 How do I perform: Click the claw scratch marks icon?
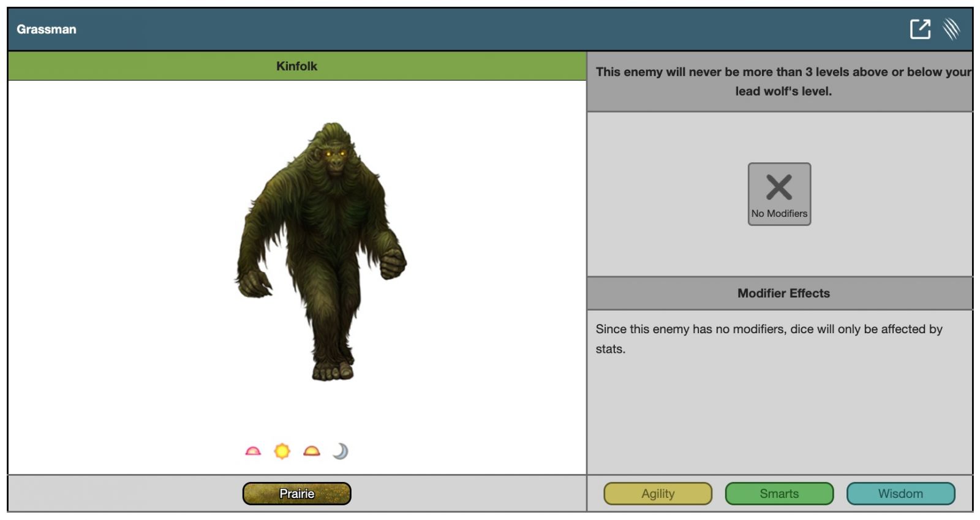(951, 29)
